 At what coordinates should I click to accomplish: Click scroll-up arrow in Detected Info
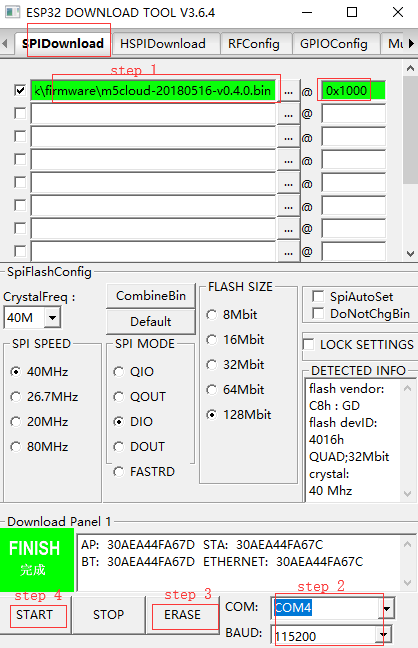tap(407, 388)
